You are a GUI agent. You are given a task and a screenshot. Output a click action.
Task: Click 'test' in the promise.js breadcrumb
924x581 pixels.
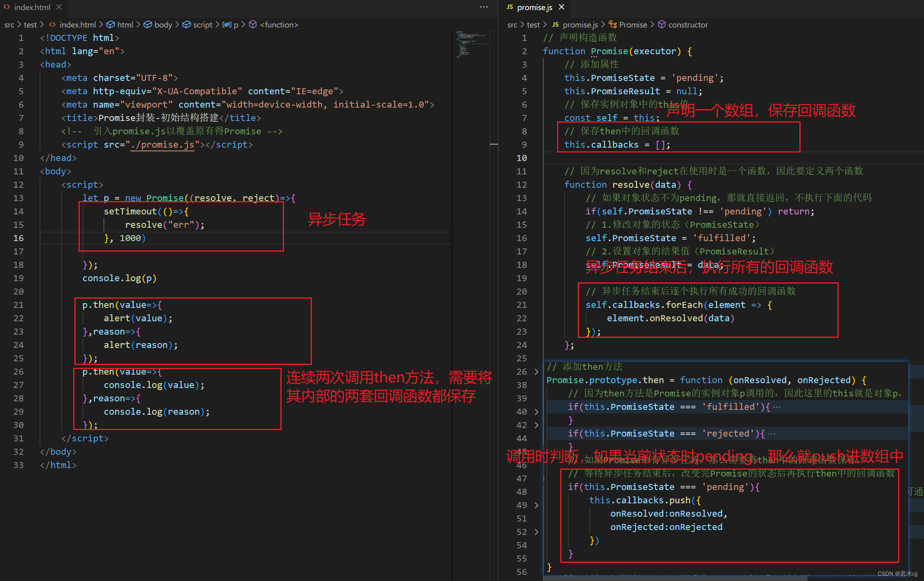point(533,25)
